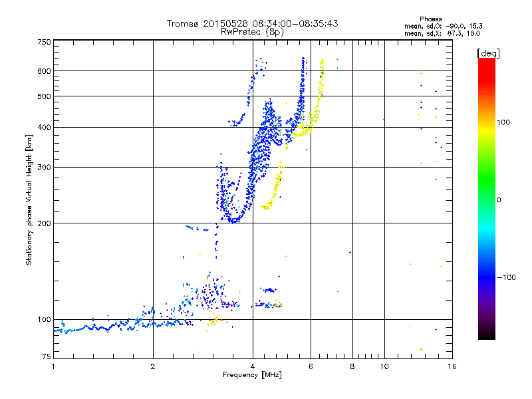Click the 'mean, sd,X: 87.3, 18.0' line
This screenshot has width=532, height=399.
click(442, 33)
